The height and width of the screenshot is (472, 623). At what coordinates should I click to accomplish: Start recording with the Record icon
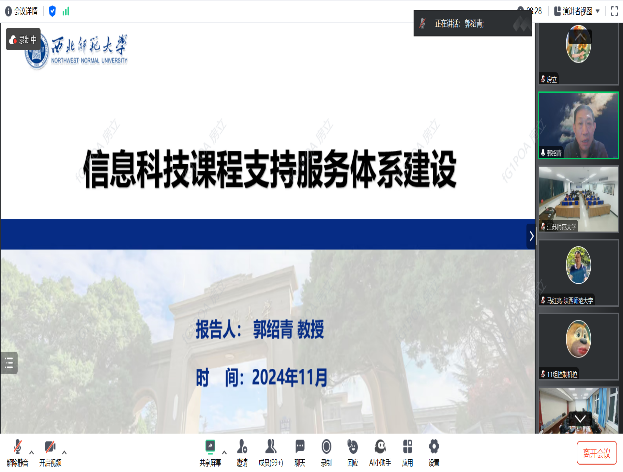pyautogui.click(x=326, y=447)
